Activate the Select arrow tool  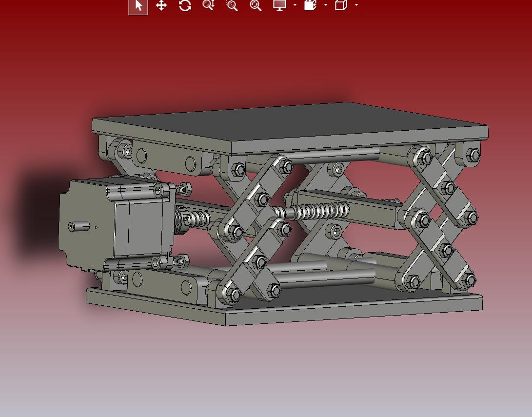pos(138,6)
